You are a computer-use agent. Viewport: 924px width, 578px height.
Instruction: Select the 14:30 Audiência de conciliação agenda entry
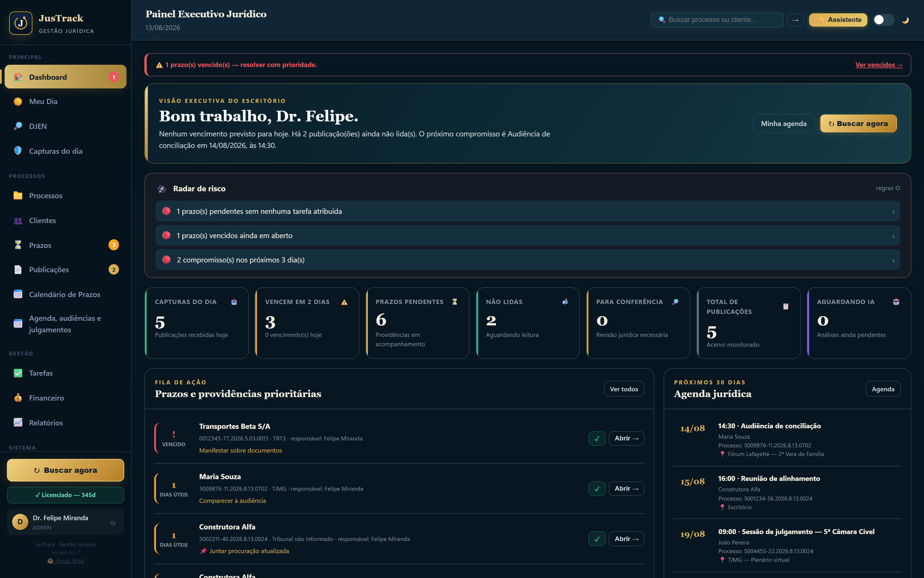(x=787, y=440)
